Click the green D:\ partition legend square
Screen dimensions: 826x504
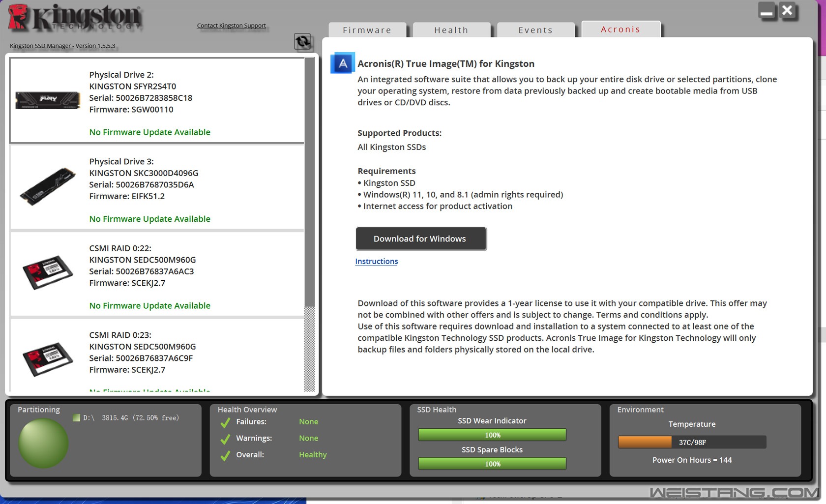(76, 418)
